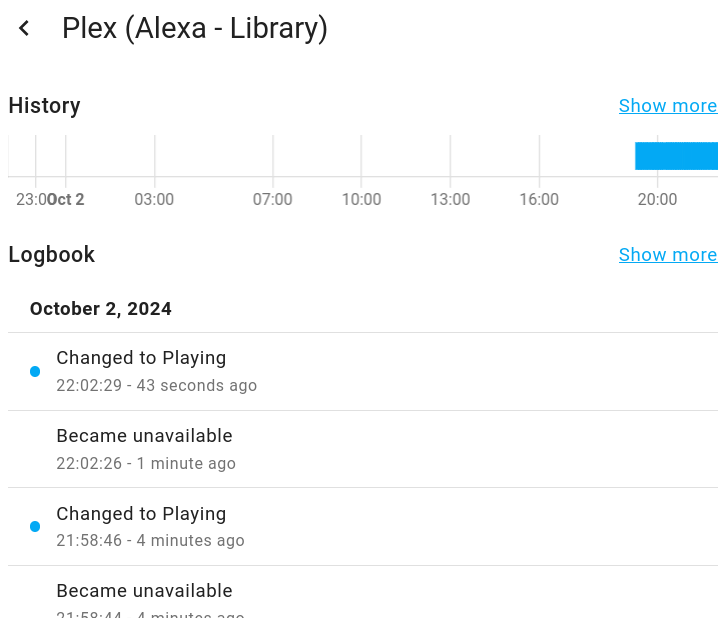Click the 03:00 label on history axis
The height and width of the screenshot is (630, 725).
coord(154,200)
